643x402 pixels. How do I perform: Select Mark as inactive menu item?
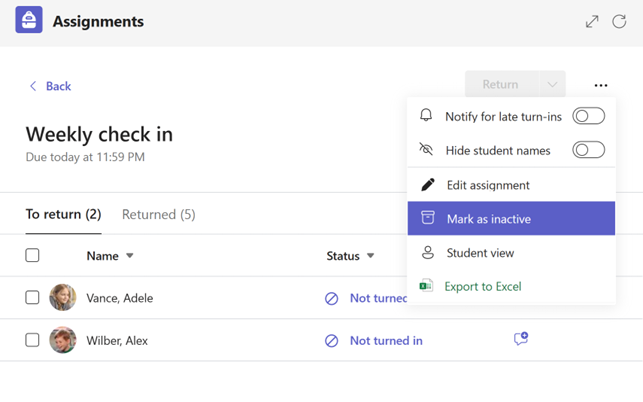(x=511, y=218)
